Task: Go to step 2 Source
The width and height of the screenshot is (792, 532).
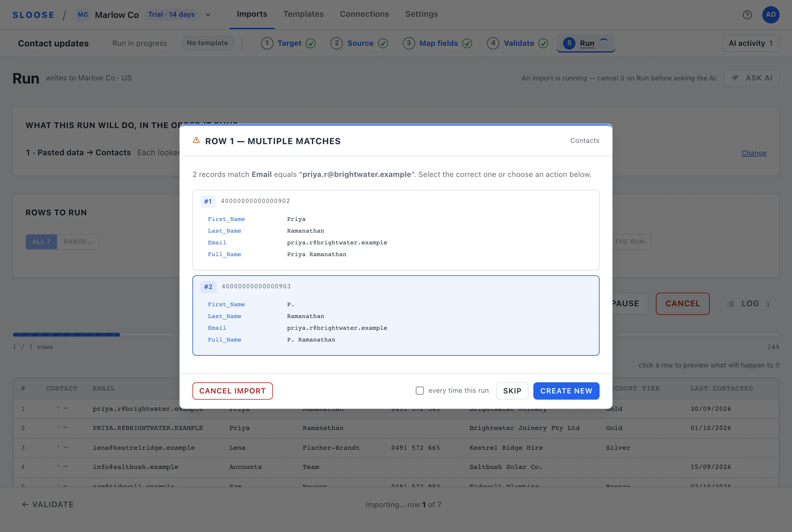Action: 359,43
